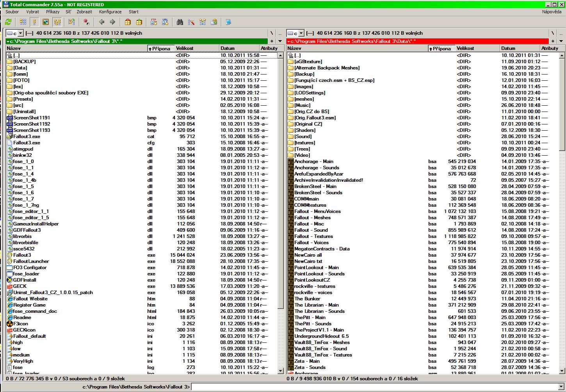The height and width of the screenshot is (392, 566).
Task: Click the red star toolbar icon
Action: click(x=86, y=22)
